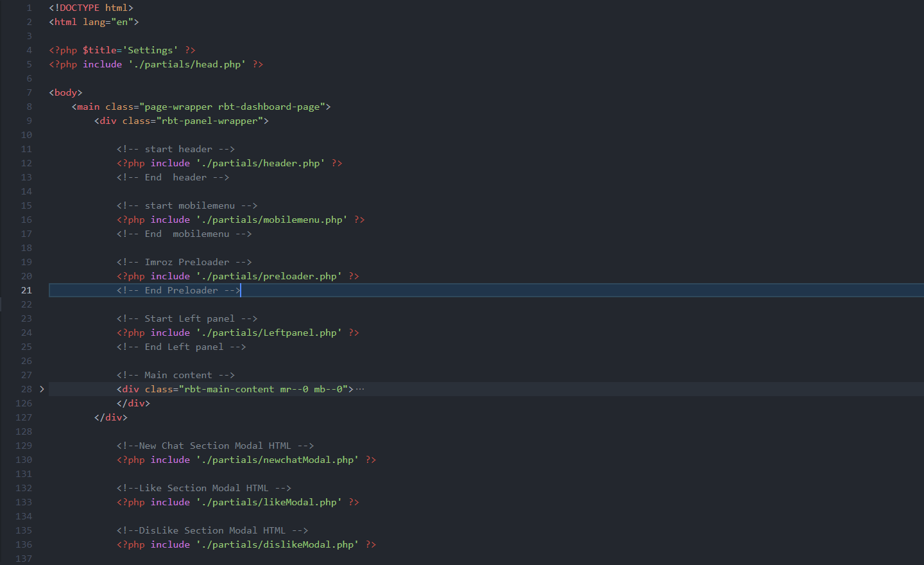Place cursor on the DOCTYPE html declaration
The image size is (924, 565).
(91, 8)
